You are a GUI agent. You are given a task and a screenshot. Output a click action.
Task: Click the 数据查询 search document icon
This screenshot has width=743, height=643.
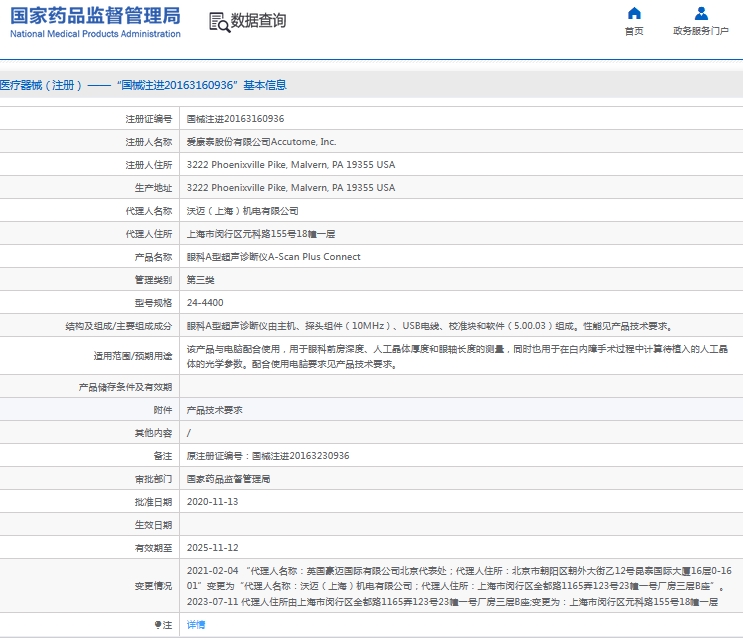pyautogui.click(x=219, y=22)
